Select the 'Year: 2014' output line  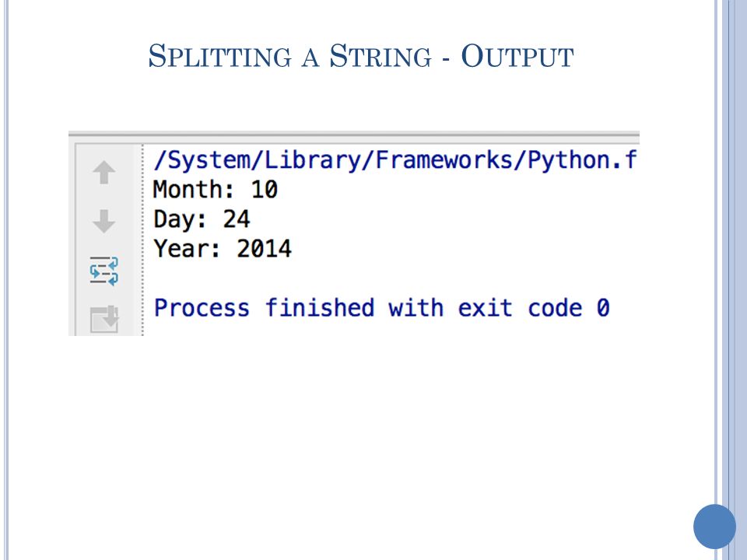[x=223, y=249]
